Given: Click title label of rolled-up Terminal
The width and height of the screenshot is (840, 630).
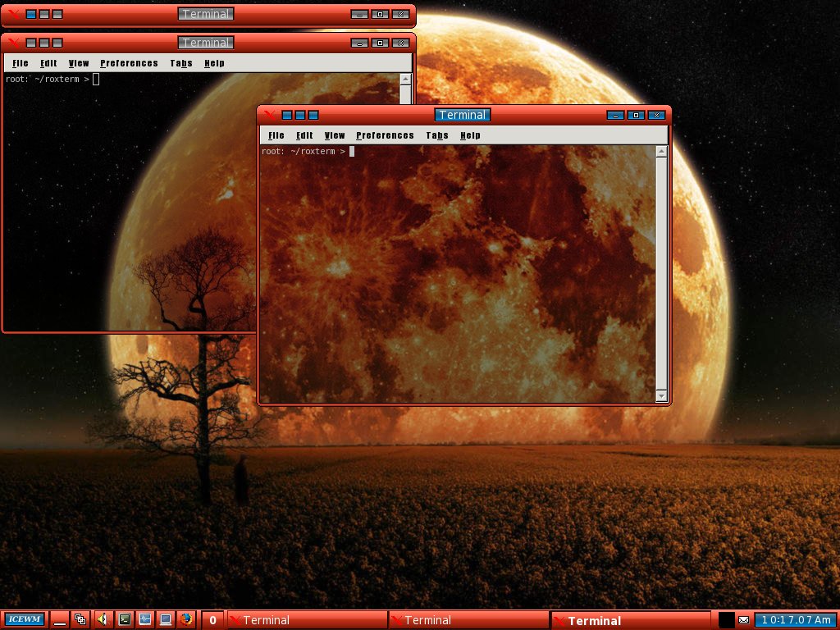Looking at the screenshot, I should (206, 14).
